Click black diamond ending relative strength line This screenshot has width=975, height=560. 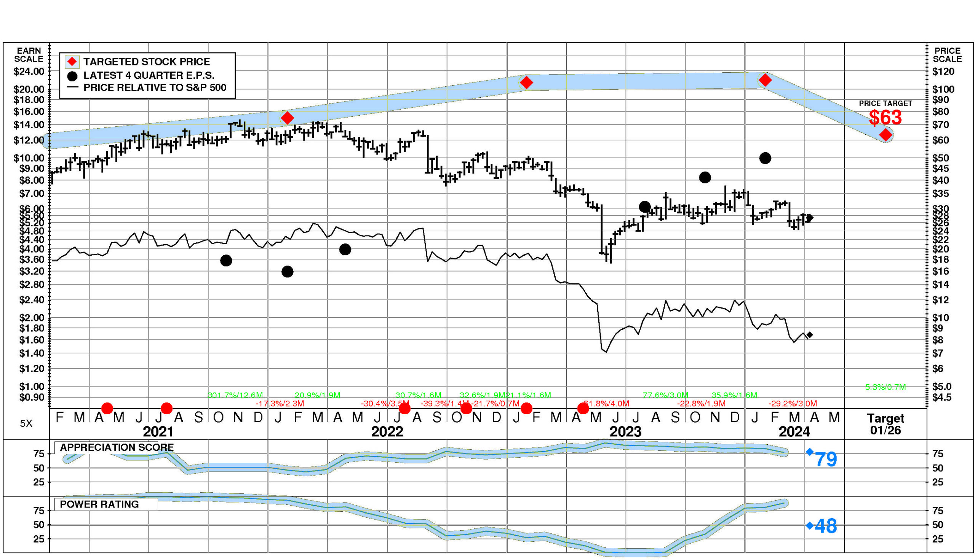[810, 335]
